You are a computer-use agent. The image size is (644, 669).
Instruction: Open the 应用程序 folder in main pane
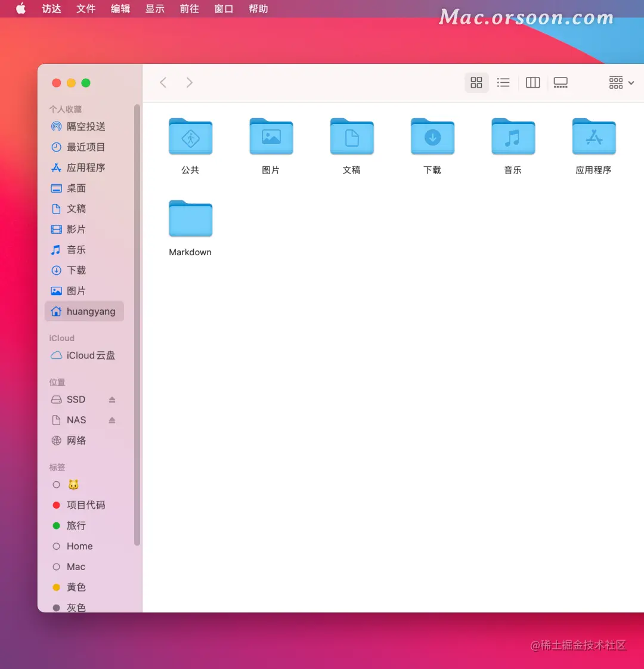[594, 146]
